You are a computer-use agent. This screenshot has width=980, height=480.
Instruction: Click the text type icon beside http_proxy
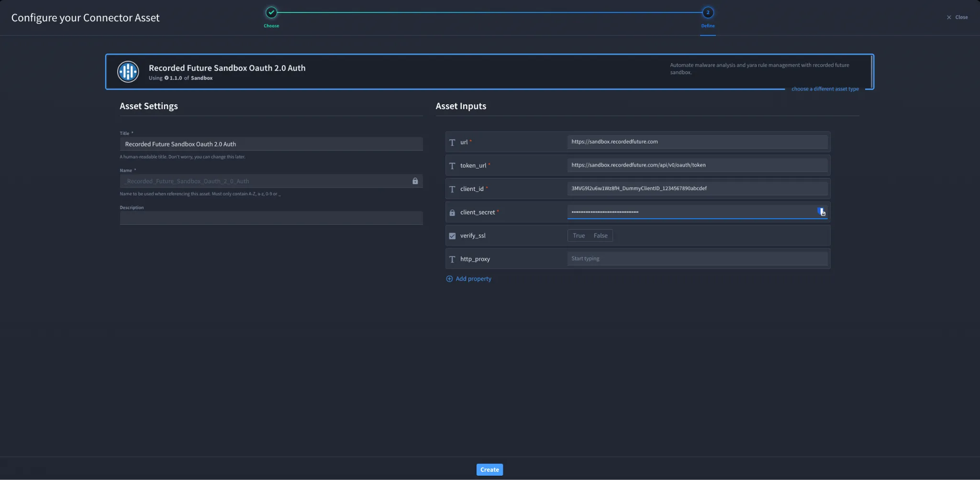click(452, 259)
